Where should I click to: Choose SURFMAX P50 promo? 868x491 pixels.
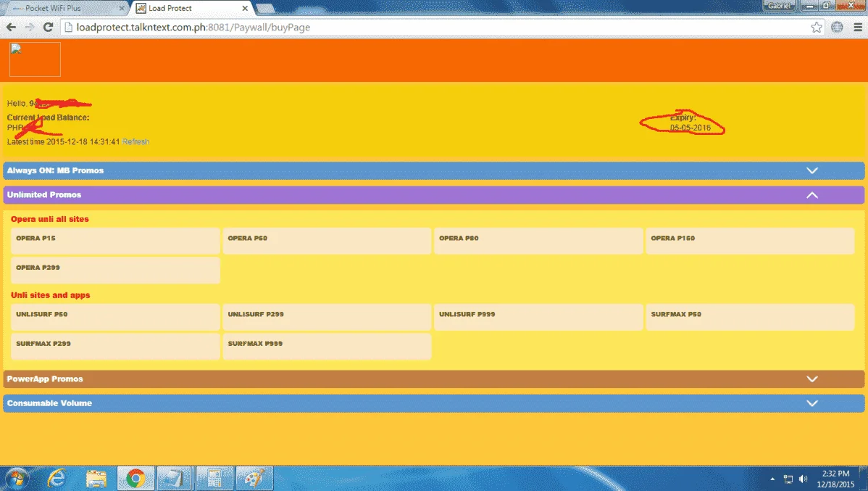pos(750,316)
